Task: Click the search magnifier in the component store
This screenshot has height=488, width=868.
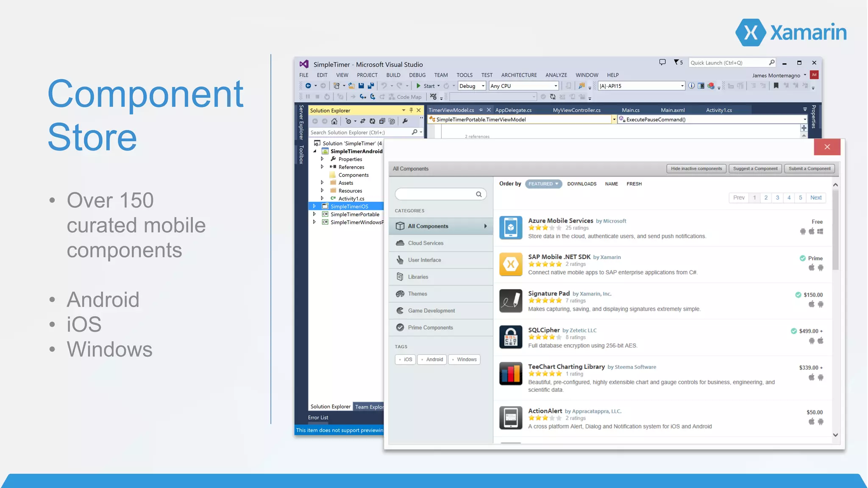Action: pyautogui.click(x=479, y=194)
